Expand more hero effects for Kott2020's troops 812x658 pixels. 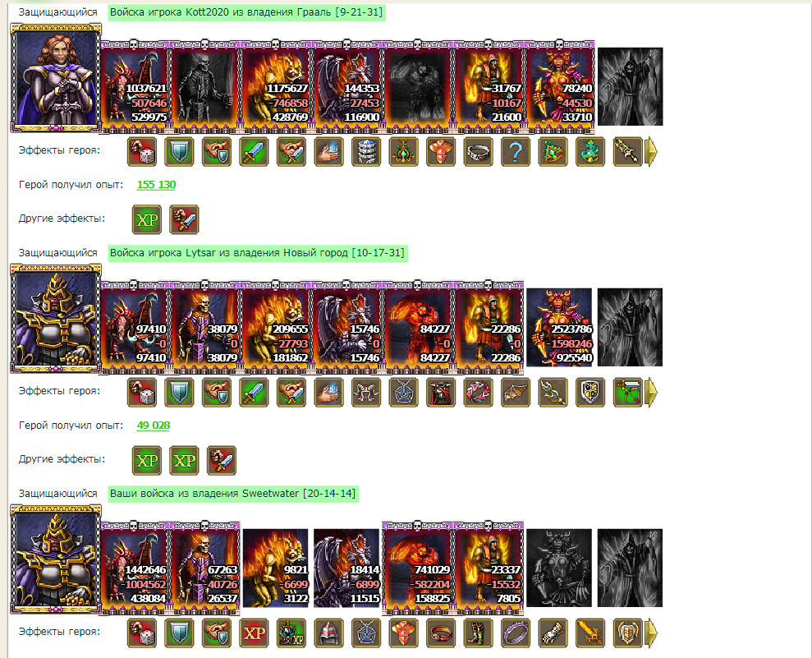pos(651,152)
